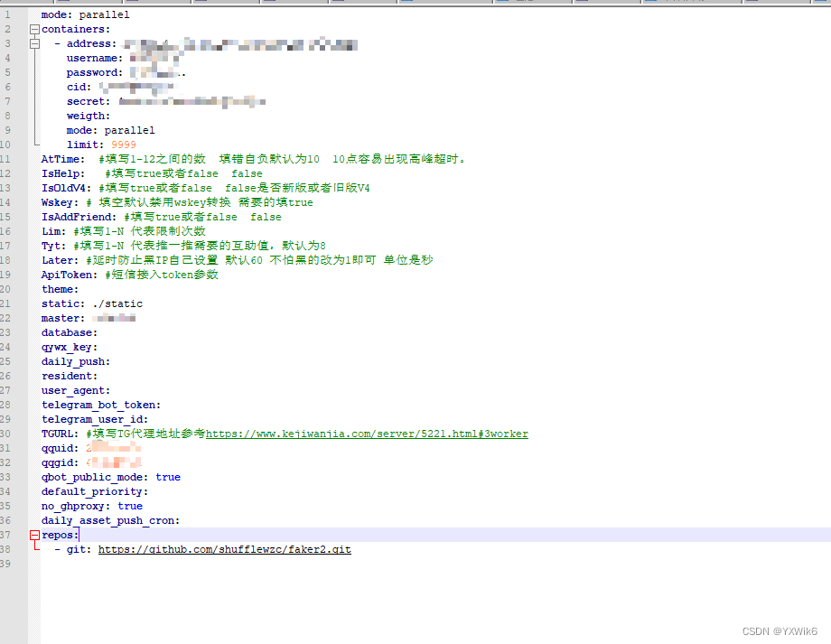
Task: Click the weigth: key
Action: 89,116
